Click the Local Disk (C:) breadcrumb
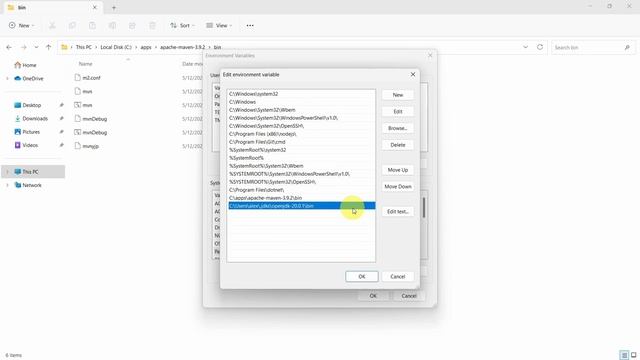The image size is (640, 360). pyautogui.click(x=116, y=47)
